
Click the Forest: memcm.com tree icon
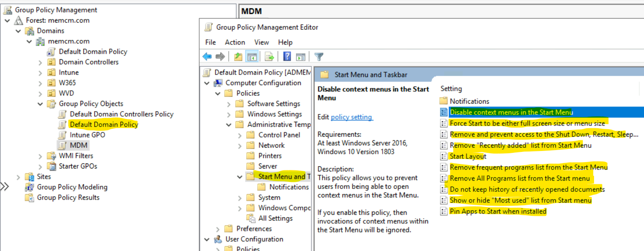pyautogui.click(x=19, y=20)
